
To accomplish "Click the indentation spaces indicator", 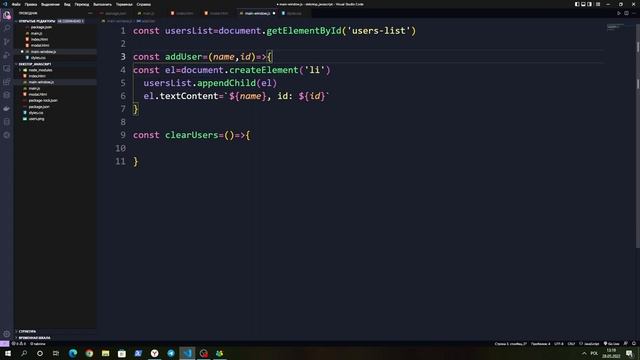I will (x=540, y=344).
